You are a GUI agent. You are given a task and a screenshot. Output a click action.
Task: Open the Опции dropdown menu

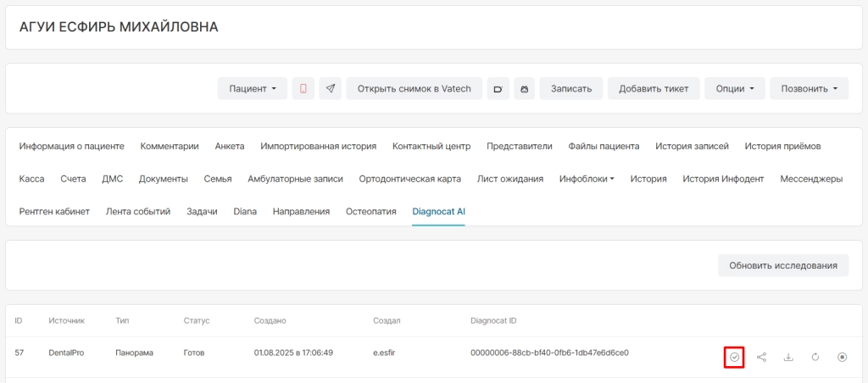click(735, 89)
